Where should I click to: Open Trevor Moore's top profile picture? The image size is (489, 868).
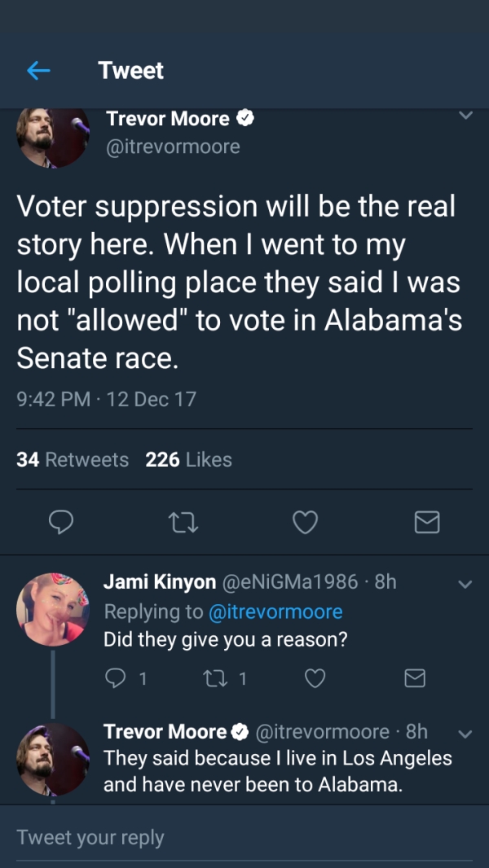(x=53, y=136)
